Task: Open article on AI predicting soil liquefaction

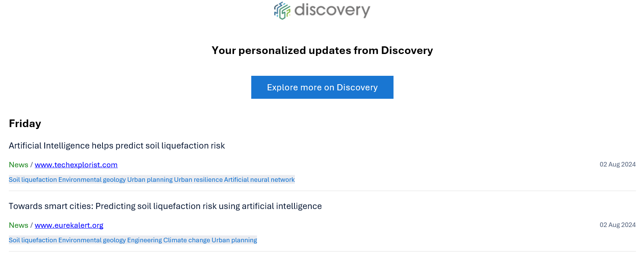Action: [117, 145]
